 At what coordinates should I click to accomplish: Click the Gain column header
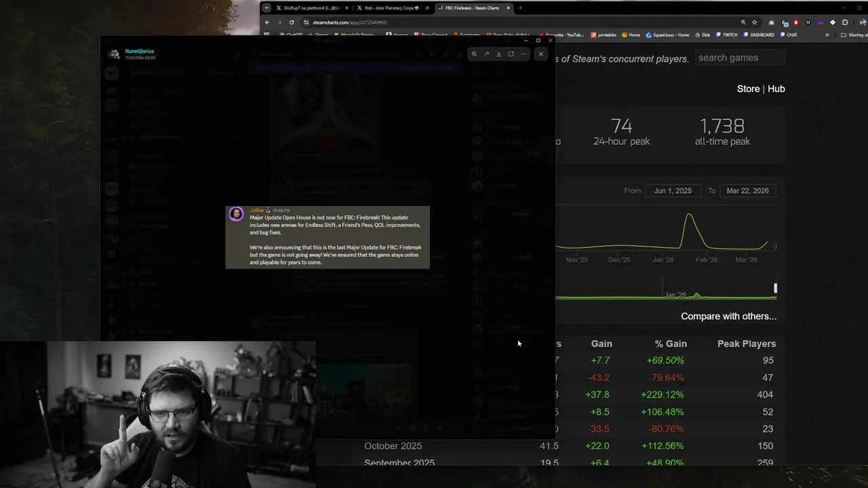[601, 344]
